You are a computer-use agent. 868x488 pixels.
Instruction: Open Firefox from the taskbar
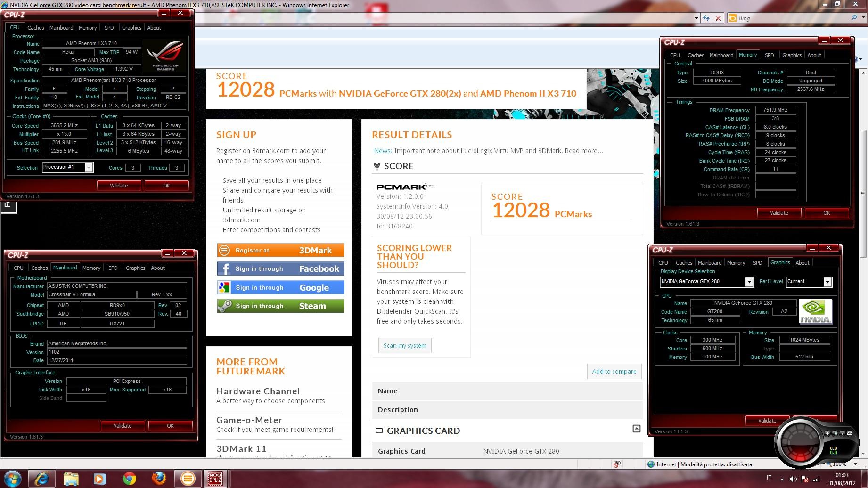click(159, 479)
